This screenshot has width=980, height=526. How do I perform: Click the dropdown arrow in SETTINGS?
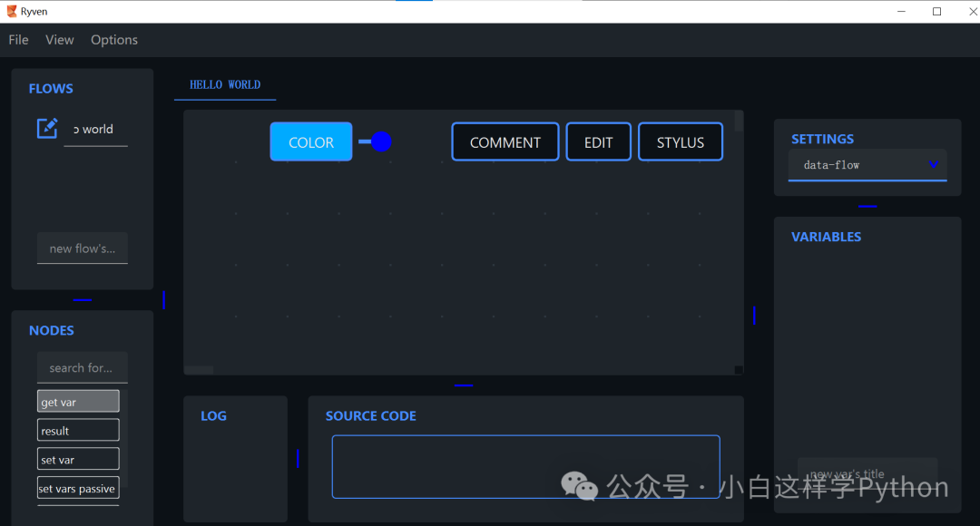tap(933, 164)
